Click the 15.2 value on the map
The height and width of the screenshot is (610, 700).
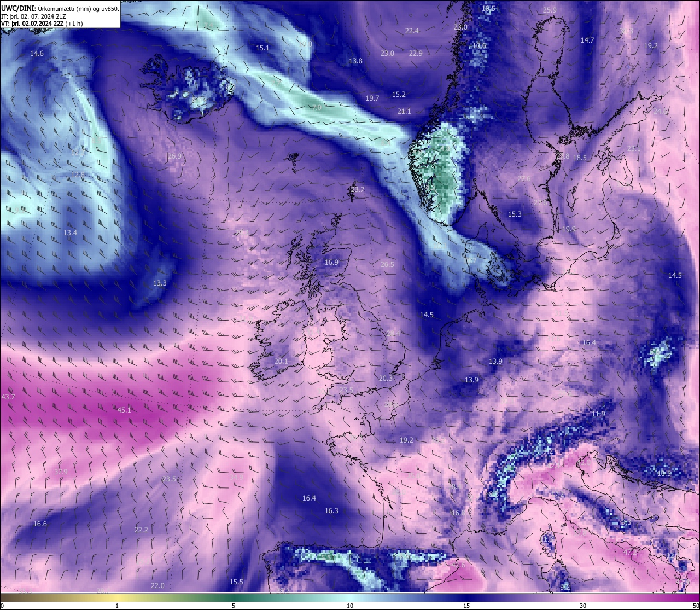[399, 94]
